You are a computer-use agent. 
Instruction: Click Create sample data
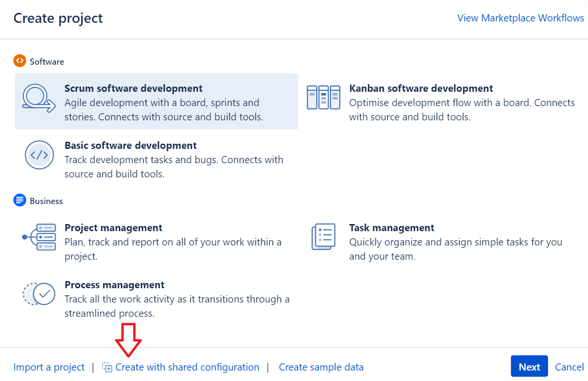click(x=321, y=367)
